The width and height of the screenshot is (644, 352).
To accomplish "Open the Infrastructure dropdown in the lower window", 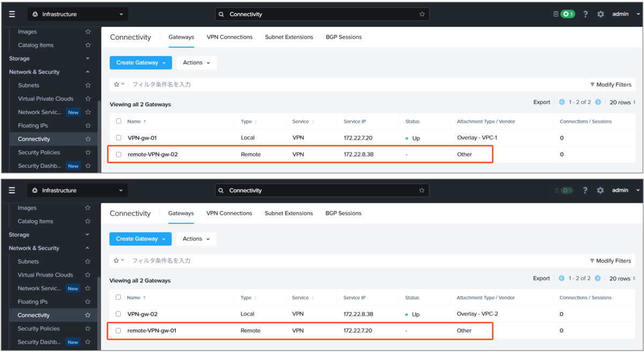I will click(x=77, y=190).
